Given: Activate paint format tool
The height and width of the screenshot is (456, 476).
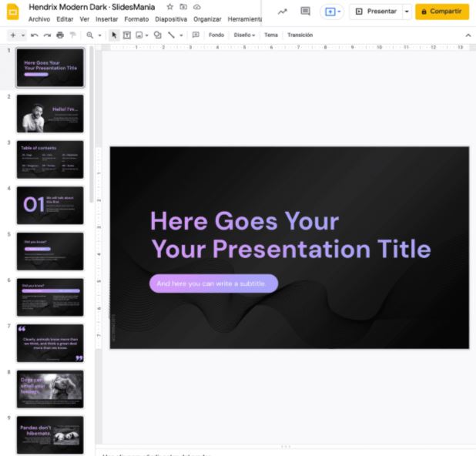Looking at the screenshot, I should point(73,35).
